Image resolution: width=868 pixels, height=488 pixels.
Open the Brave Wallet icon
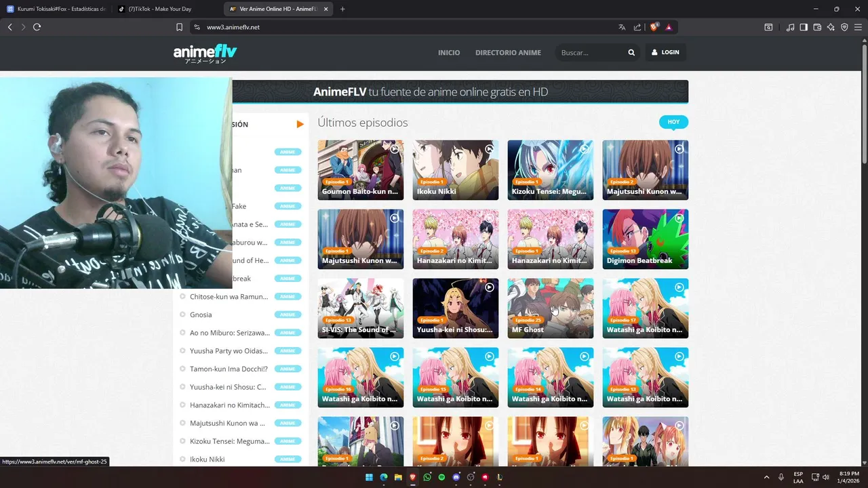[817, 27]
